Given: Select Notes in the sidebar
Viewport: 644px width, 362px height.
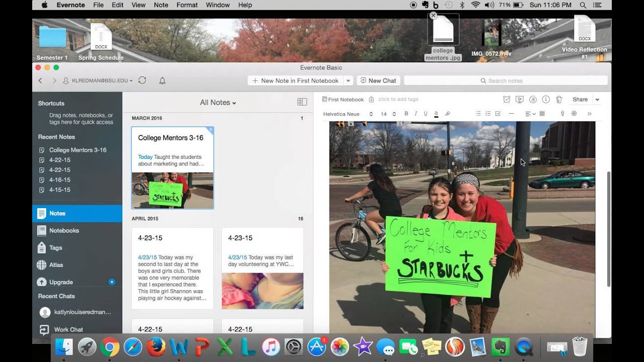Looking at the screenshot, I should (77, 213).
